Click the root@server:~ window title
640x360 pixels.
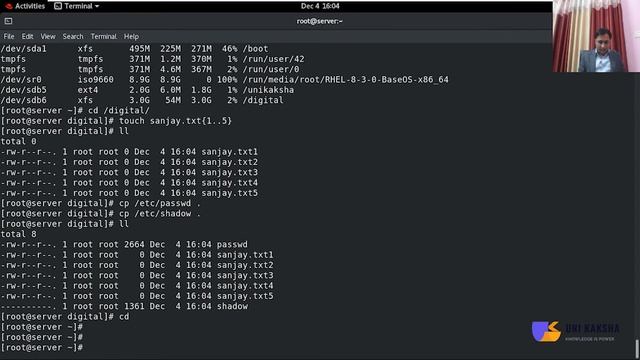pos(320,21)
